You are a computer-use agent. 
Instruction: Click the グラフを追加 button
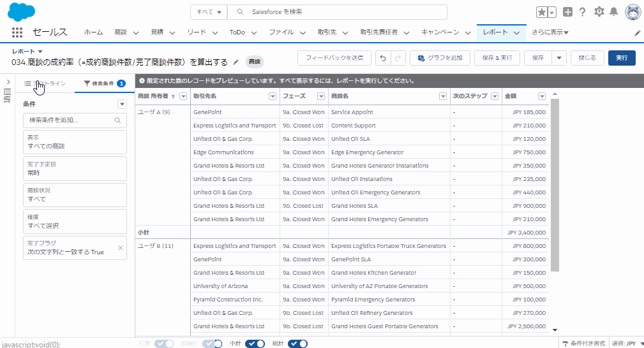point(440,58)
